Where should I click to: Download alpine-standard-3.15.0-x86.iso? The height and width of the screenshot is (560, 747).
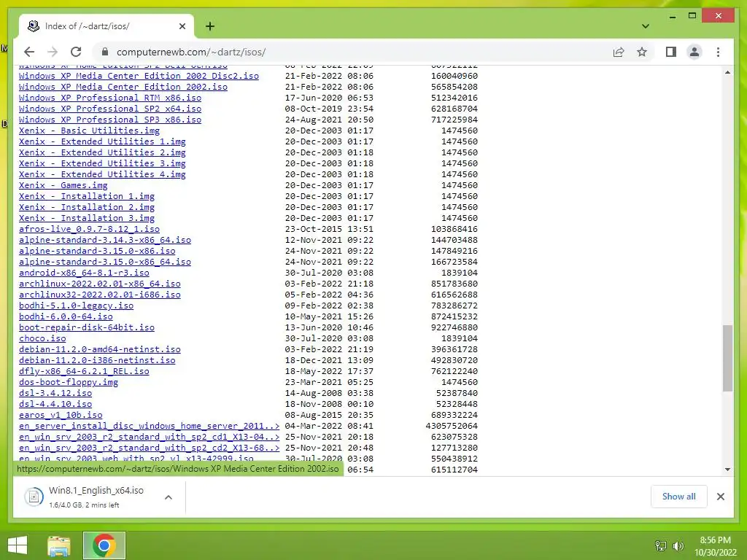tap(97, 251)
